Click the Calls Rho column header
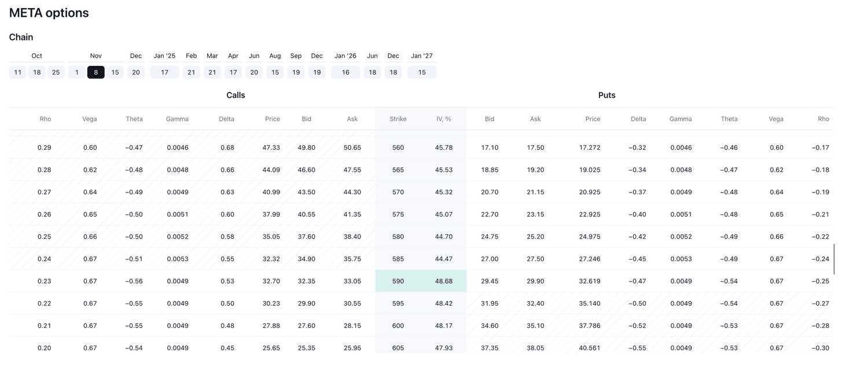The width and height of the screenshot is (868, 374). (x=45, y=119)
